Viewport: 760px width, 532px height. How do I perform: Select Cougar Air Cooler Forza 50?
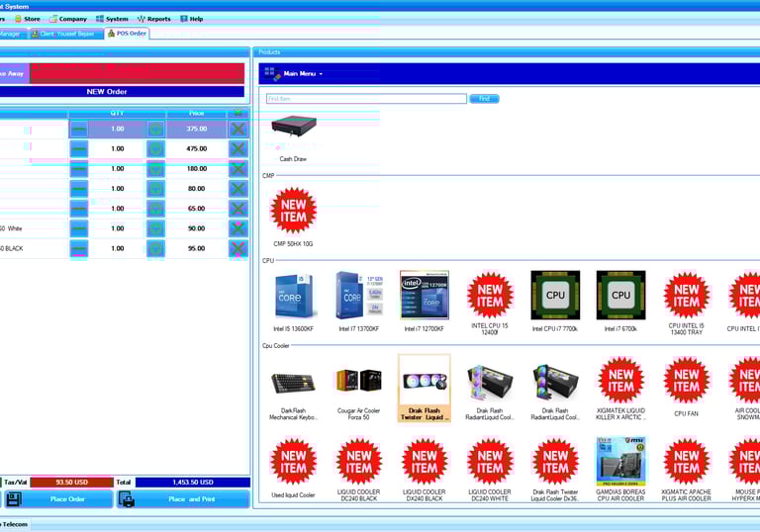point(358,388)
